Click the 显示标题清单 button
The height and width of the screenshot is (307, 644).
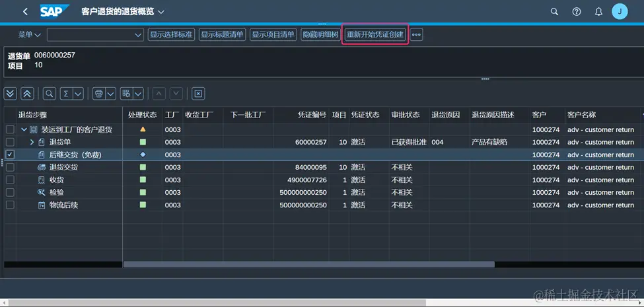click(222, 35)
